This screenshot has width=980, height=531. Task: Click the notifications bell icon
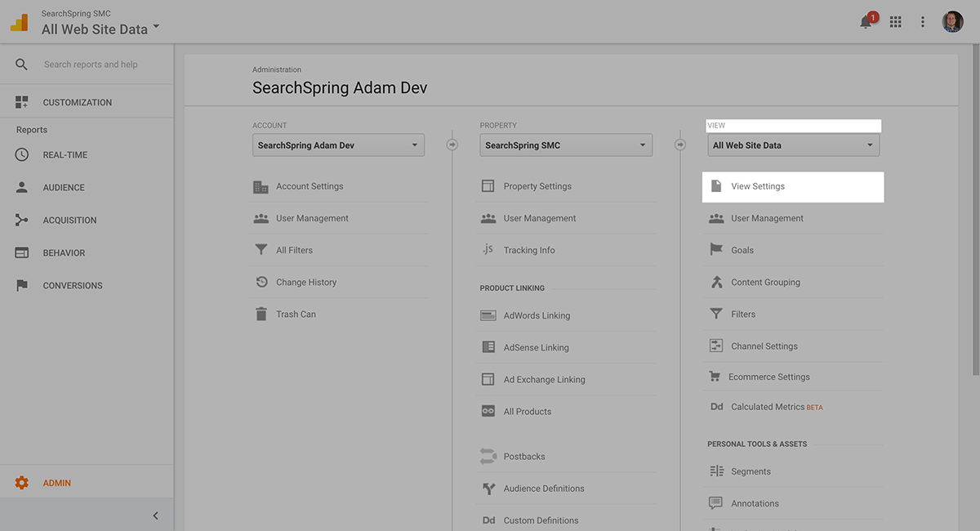pos(866,22)
